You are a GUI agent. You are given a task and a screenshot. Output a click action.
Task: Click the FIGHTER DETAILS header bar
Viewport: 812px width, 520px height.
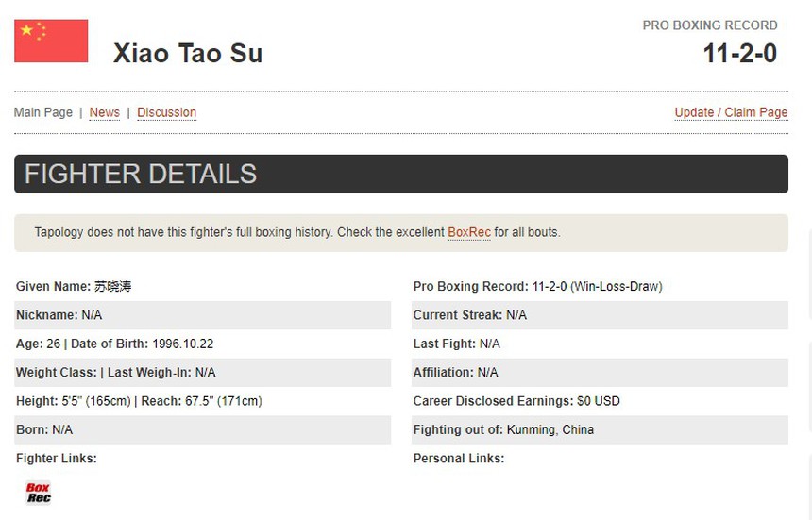coord(401,175)
